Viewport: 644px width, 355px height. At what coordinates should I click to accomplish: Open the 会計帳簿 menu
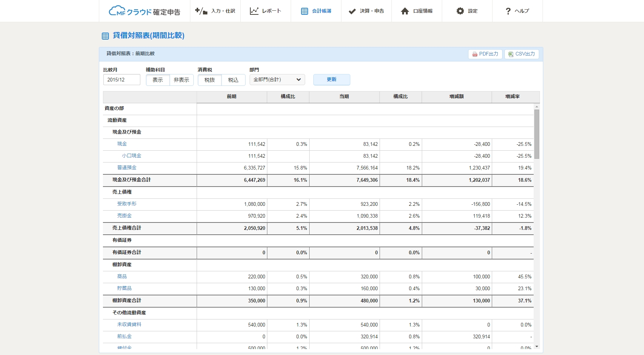316,11
